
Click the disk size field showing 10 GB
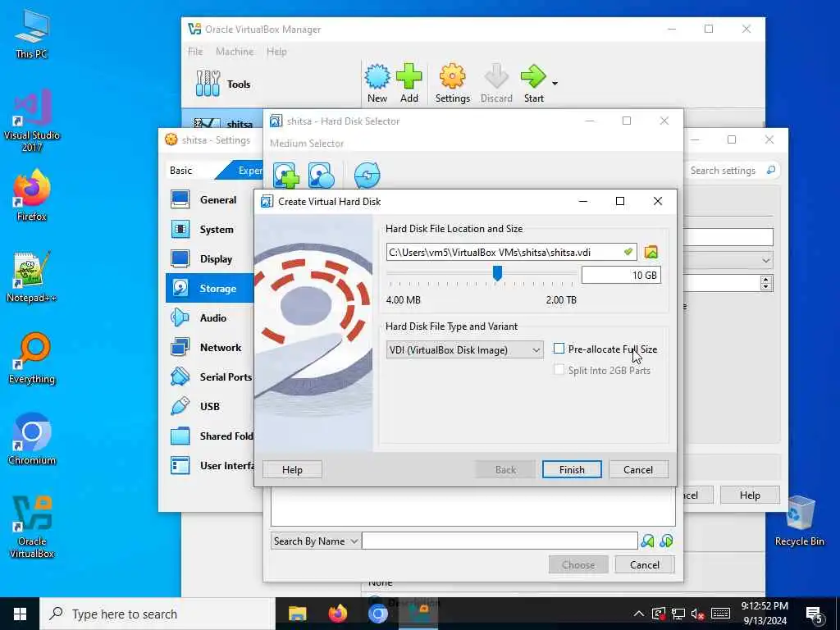coord(621,275)
